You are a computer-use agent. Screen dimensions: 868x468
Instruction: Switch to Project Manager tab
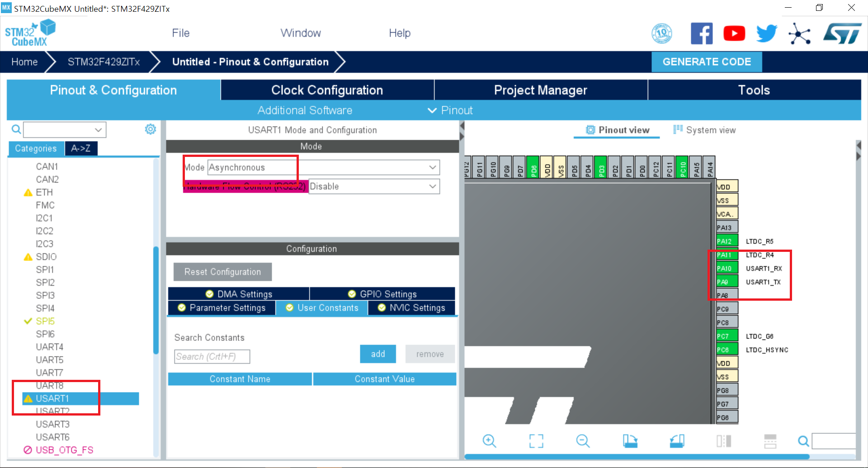(x=541, y=90)
